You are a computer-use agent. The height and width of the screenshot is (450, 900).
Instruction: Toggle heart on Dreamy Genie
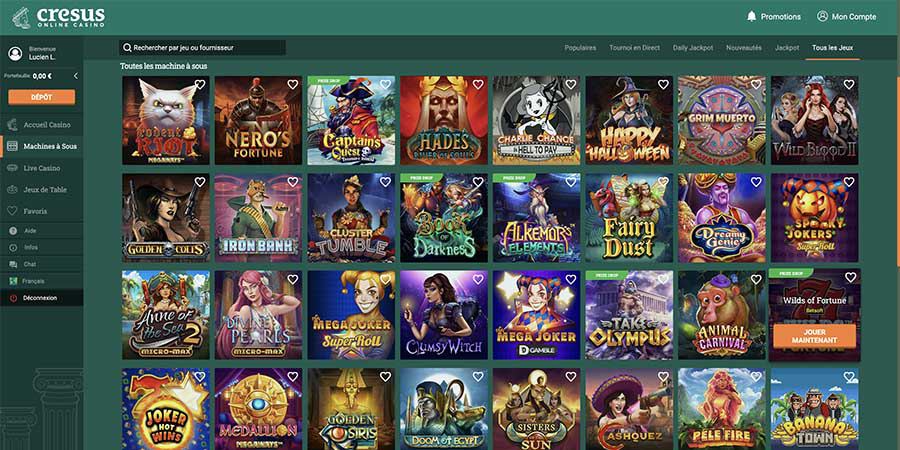tap(757, 182)
